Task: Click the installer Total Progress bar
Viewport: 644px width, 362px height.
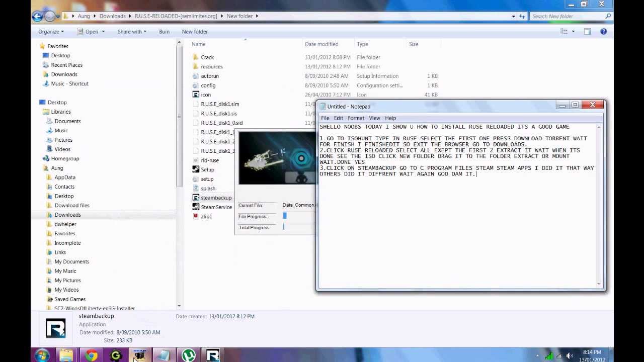Action: click(299, 227)
